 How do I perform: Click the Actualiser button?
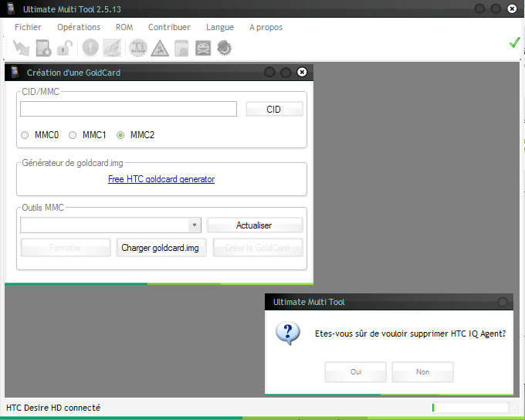tap(255, 225)
